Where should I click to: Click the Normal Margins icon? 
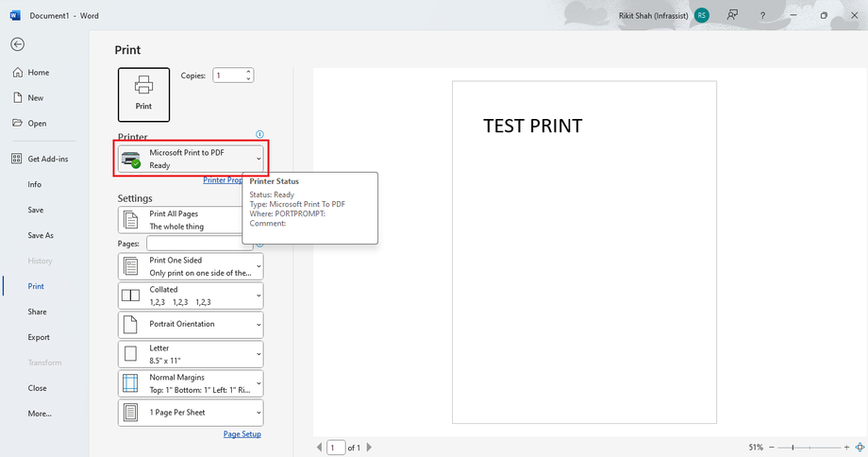click(130, 383)
